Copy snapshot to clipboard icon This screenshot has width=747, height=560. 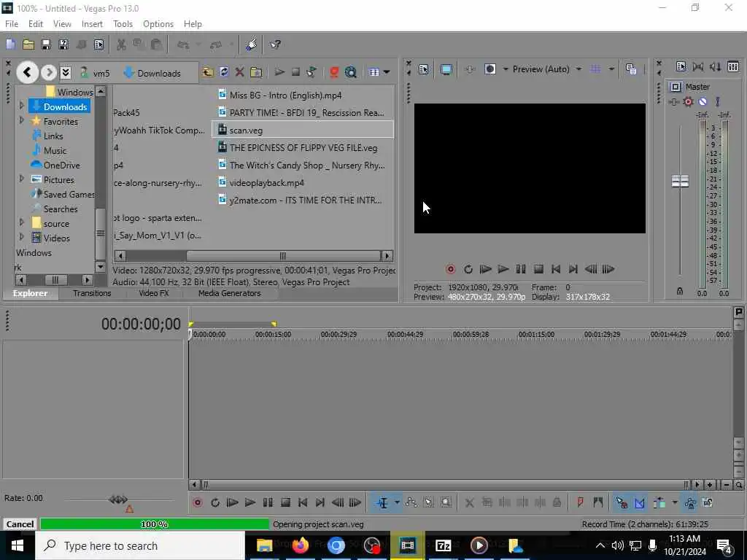pos(631,69)
